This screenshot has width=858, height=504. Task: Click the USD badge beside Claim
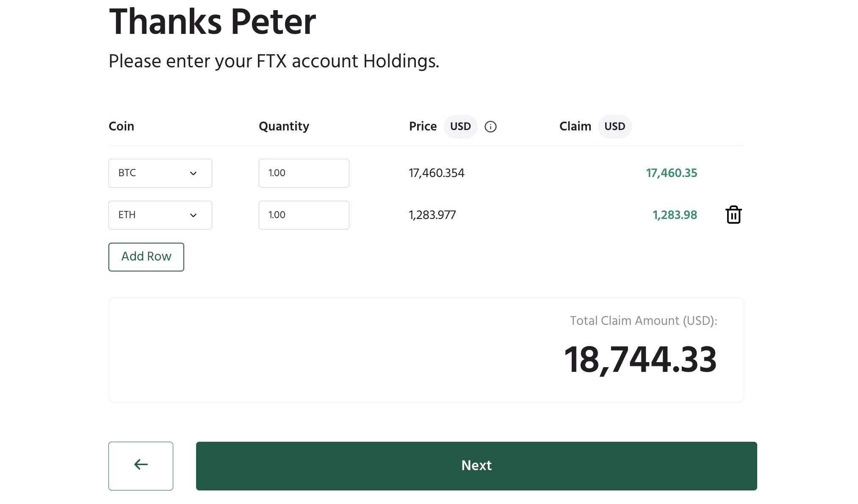tap(614, 127)
